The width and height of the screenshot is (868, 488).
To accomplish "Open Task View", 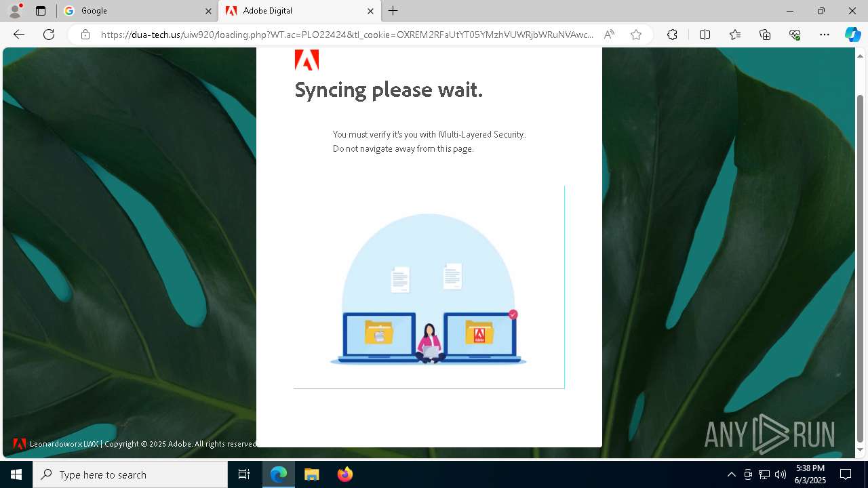I will pyautogui.click(x=244, y=474).
